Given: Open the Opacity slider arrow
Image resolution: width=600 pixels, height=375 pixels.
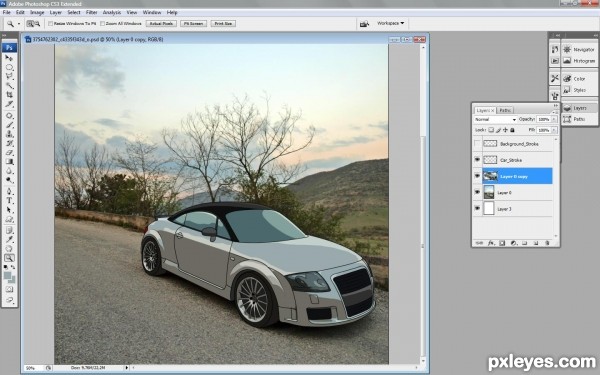Looking at the screenshot, I should [x=554, y=119].
